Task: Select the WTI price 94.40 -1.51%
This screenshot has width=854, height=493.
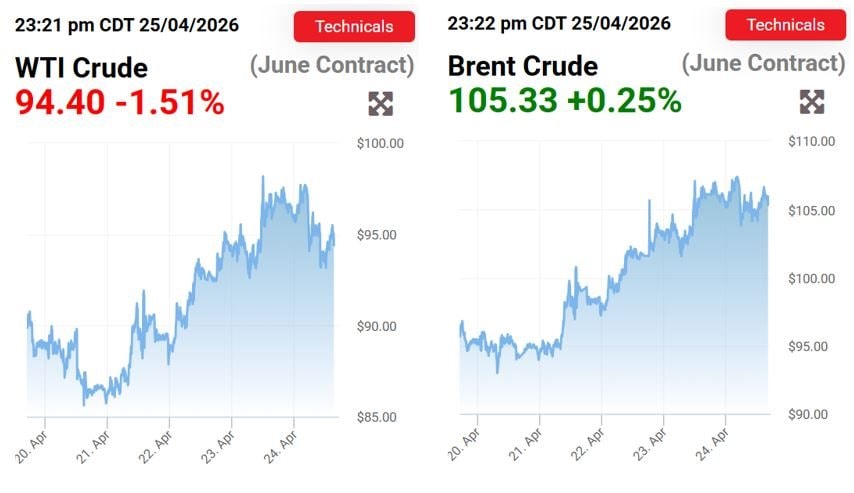Action: [x=119, y=101]
